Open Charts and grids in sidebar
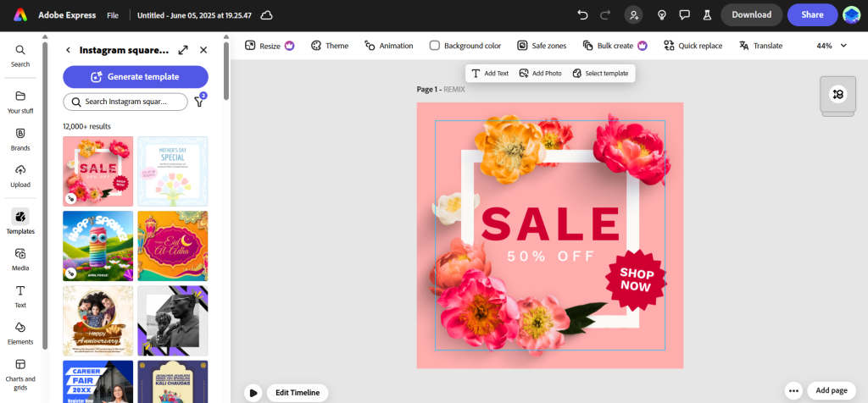The width and height of the screenshot is (868, 403). tap(20, 374)
